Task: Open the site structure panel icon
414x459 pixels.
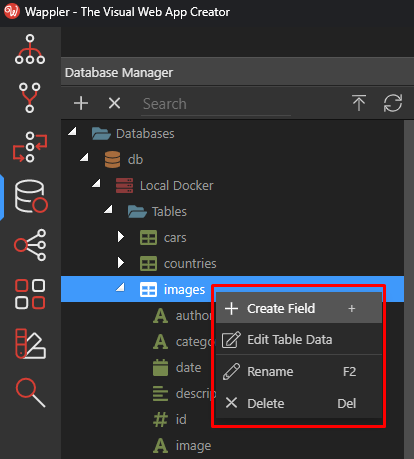Action: [x=30, y=49]
